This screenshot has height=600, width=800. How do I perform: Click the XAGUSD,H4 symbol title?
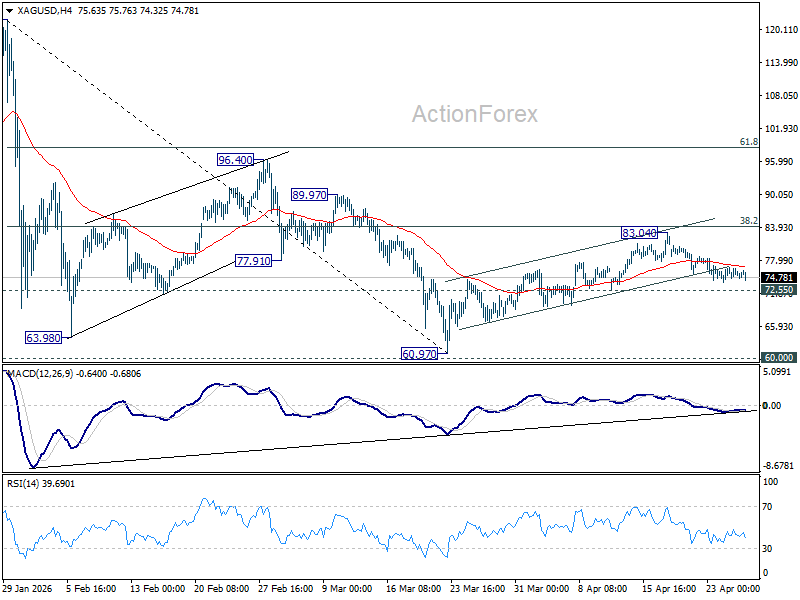[44, 11]
